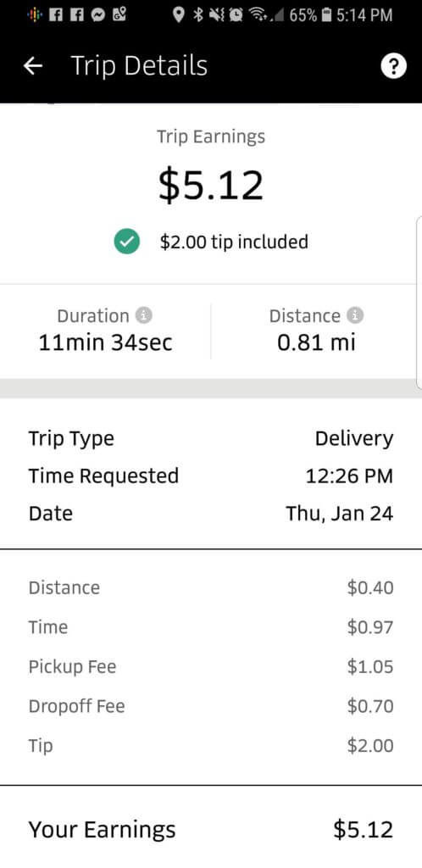Select the Trip Type Delivery row

click(211, 438)
